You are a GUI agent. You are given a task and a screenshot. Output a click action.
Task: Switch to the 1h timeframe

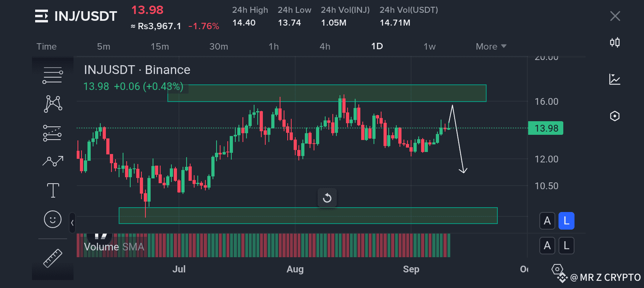click(x=274, y=46)
